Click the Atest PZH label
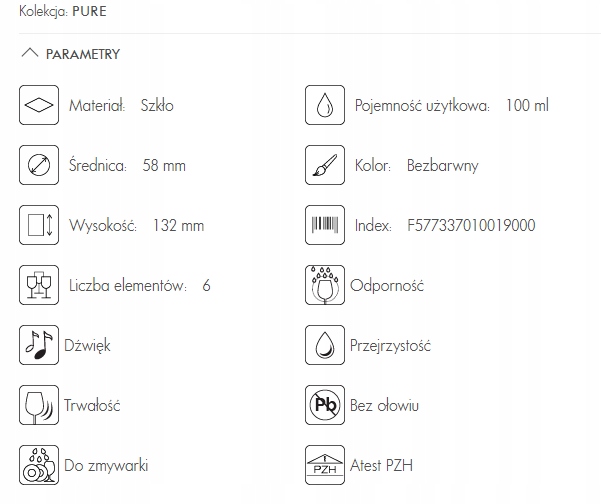Image resolution: width=601 pixels, height=504 pixels. (x=381, y=466)
